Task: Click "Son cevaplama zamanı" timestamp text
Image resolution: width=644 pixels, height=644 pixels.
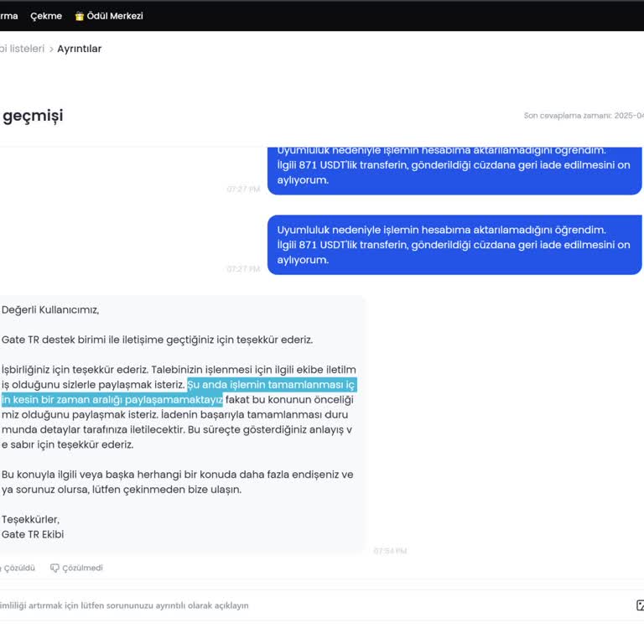Action: (584, 116)
